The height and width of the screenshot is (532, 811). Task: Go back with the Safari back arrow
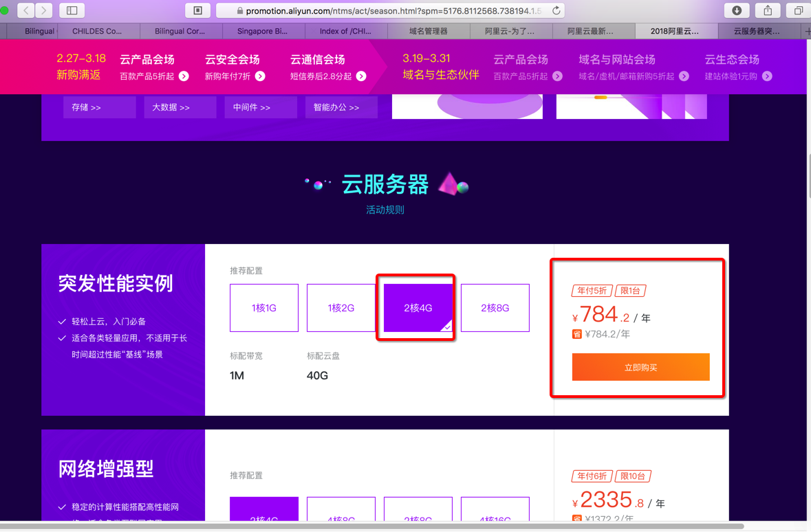point(26,10)
